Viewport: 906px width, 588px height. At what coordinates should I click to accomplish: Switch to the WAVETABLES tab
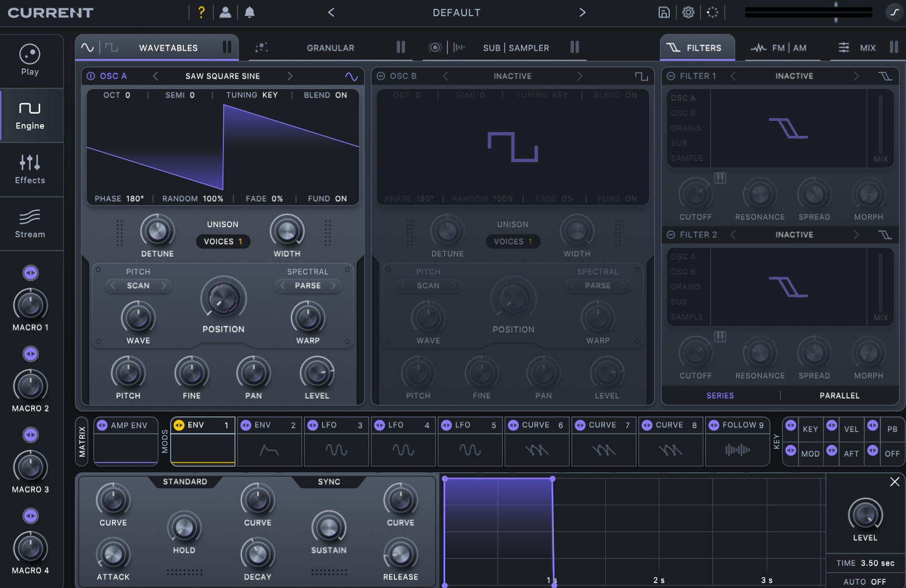tap(168, 48)
